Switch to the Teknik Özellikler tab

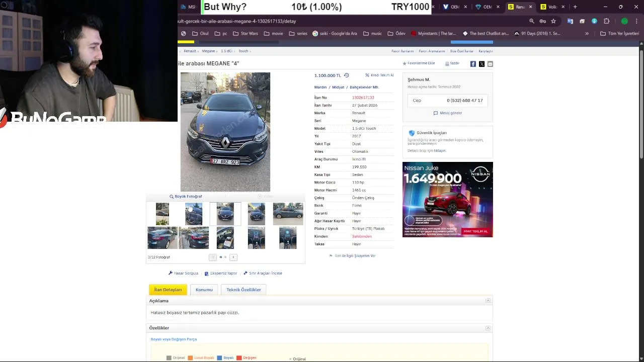click(244, 290)
